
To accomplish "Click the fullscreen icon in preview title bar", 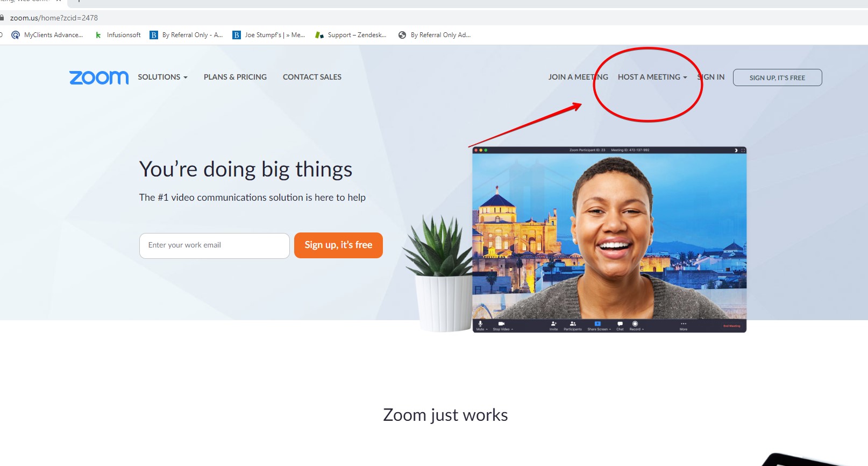I will tap(743, 150).
